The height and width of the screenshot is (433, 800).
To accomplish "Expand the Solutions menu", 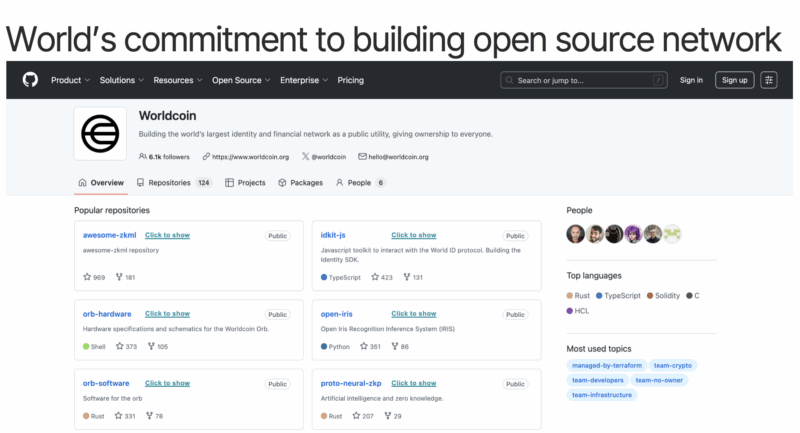I will coord(121,80).
